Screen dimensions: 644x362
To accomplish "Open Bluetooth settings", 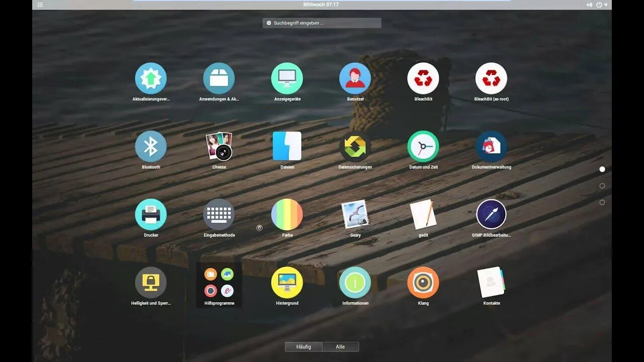I will [x=151, y=146].
